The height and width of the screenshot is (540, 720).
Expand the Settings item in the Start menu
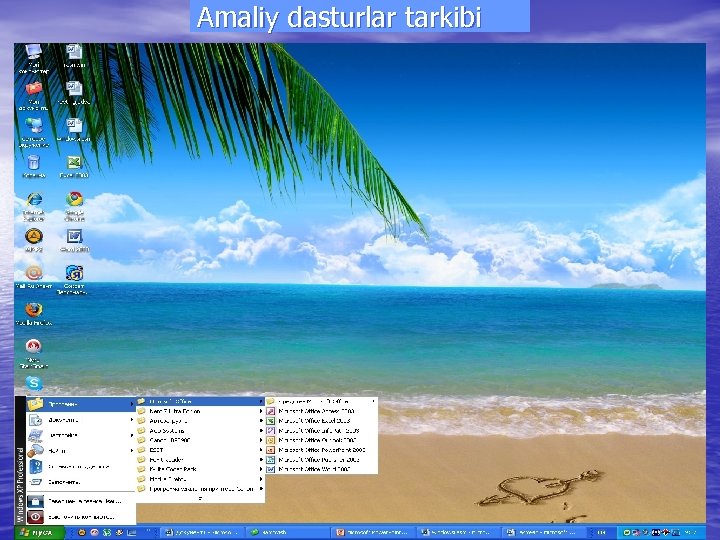(x=81, y=435)
